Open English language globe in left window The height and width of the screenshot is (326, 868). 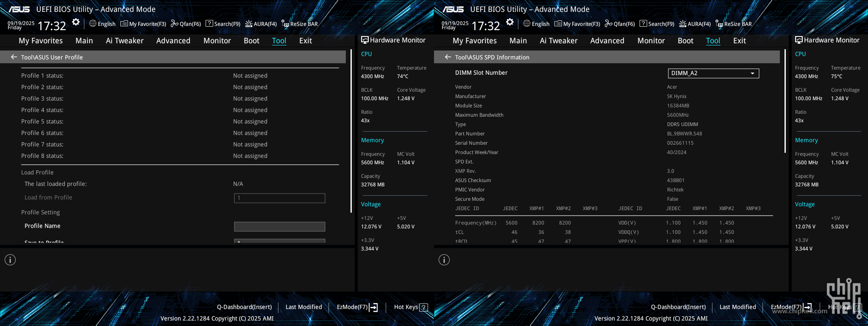point(102,24)
